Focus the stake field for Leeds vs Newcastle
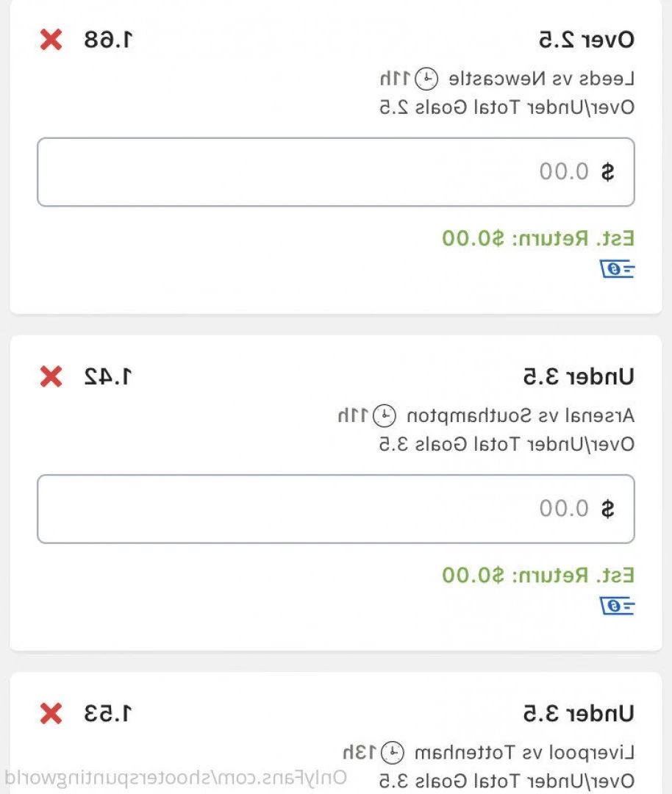 click(x=336, y=171)
